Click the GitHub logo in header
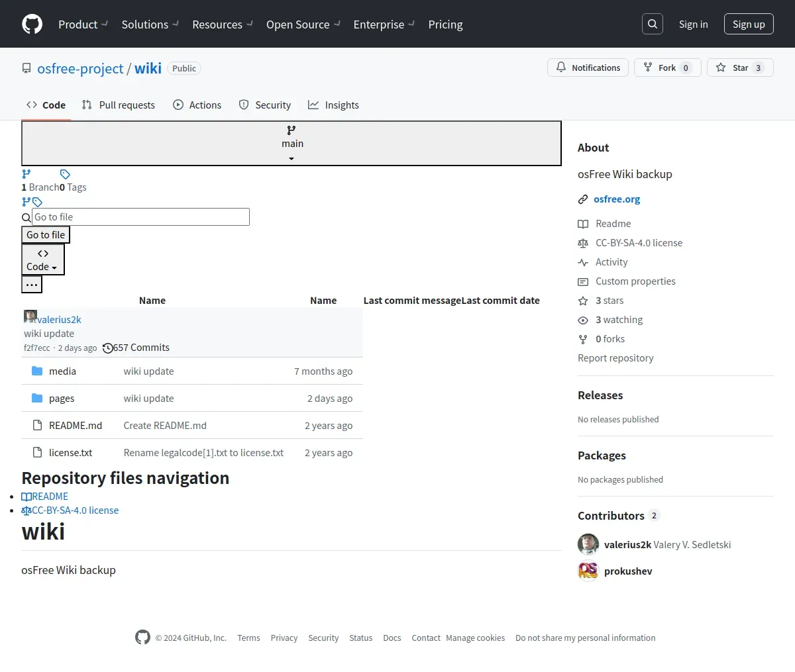 (32, 24)
